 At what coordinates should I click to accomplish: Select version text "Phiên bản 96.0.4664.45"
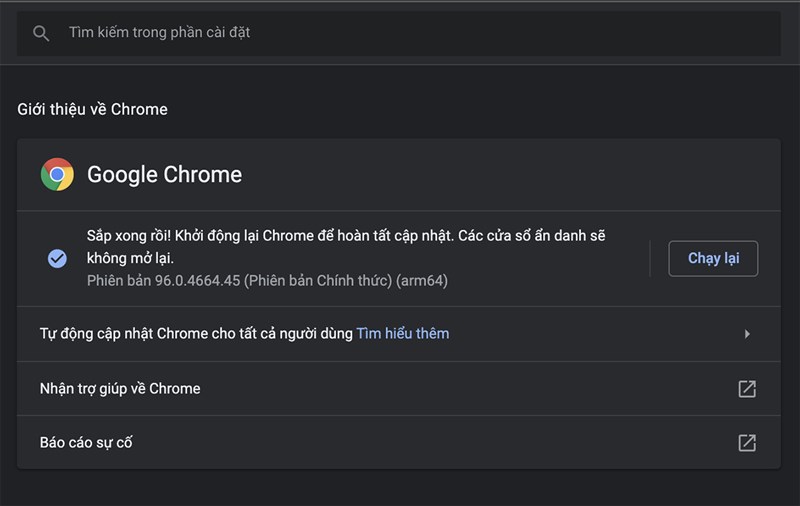[x=163, y=281]
